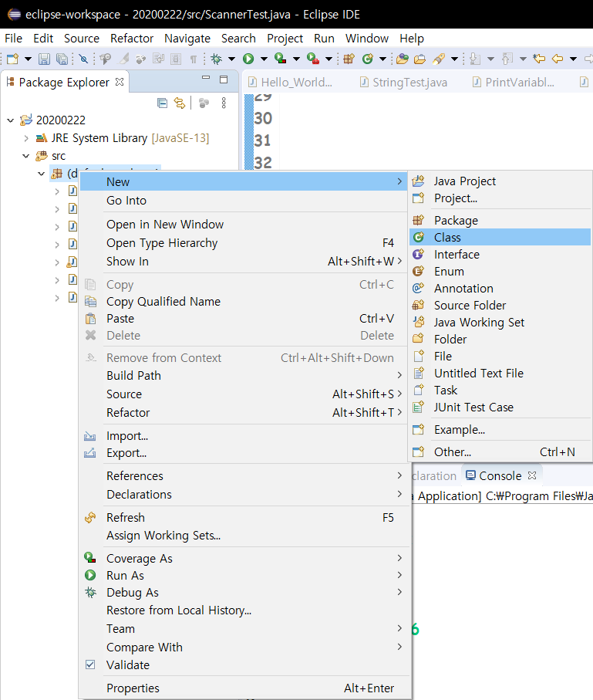Open the Coverage dropdown arrow
The height and width of the screenshot is (700, 593).
296,59
